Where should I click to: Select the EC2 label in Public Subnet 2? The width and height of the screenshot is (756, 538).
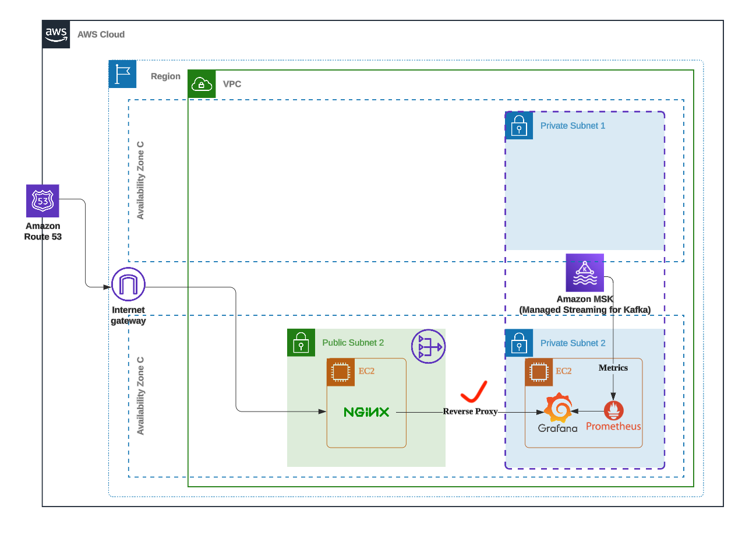366,371
